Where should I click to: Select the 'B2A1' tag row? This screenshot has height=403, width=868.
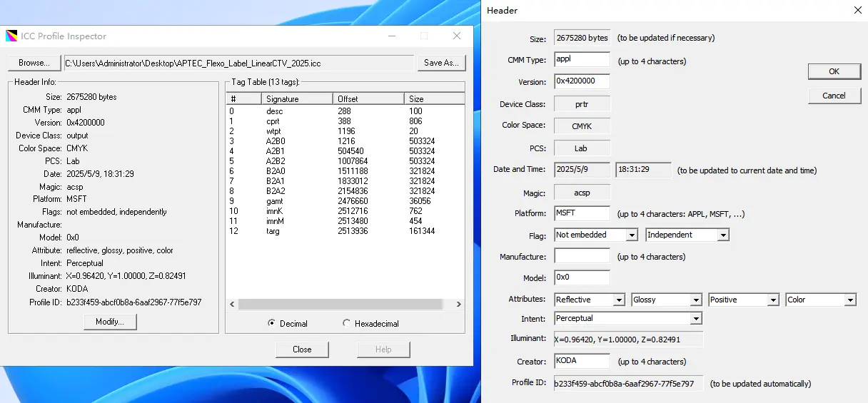pyautogui.click(x=345, y=181)
